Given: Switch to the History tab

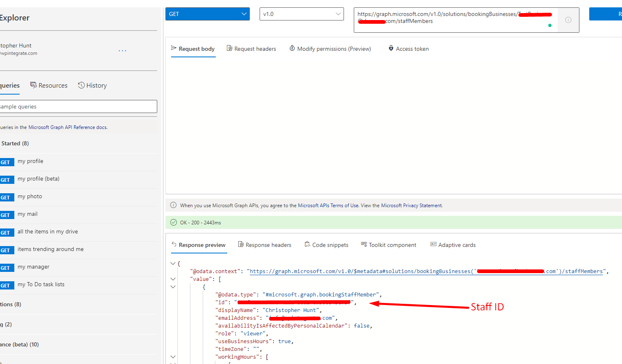Looking at the screenshot, I should click(x=92, y=85).
